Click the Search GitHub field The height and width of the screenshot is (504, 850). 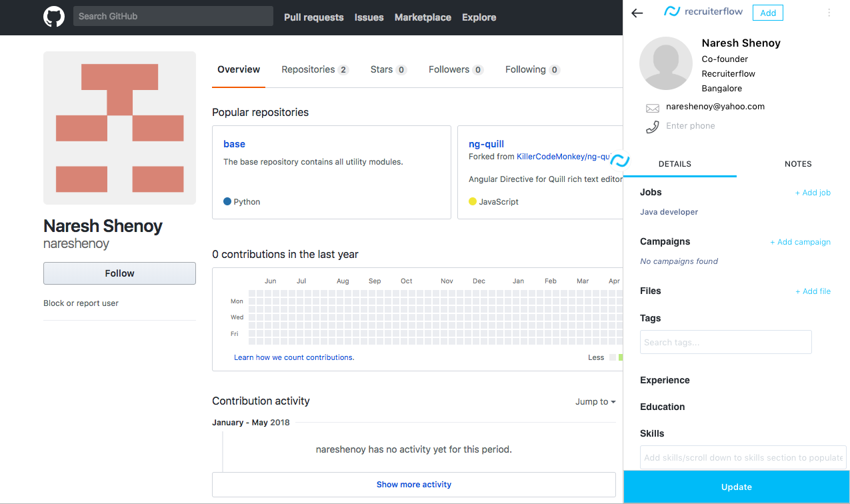coord(173,16)
